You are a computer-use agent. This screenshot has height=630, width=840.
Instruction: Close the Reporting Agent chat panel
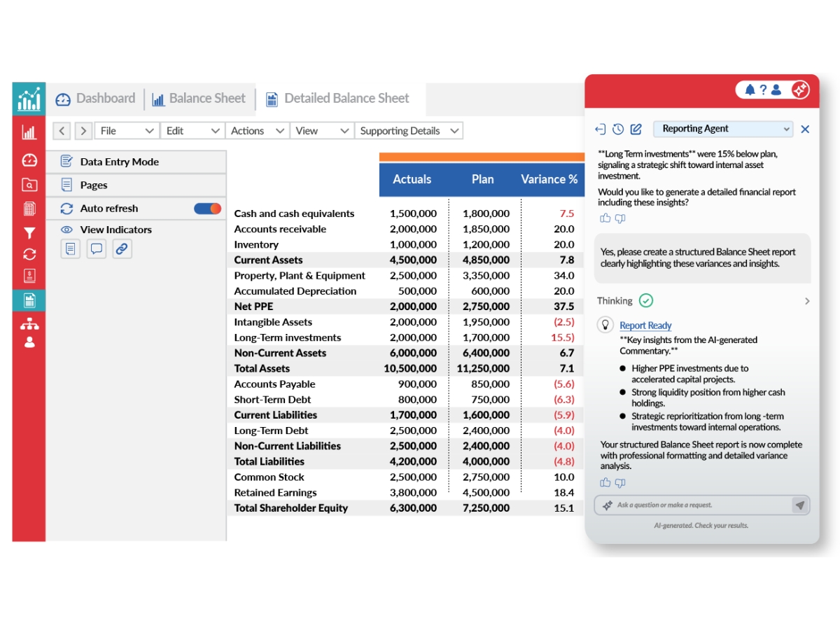point(805,129)
